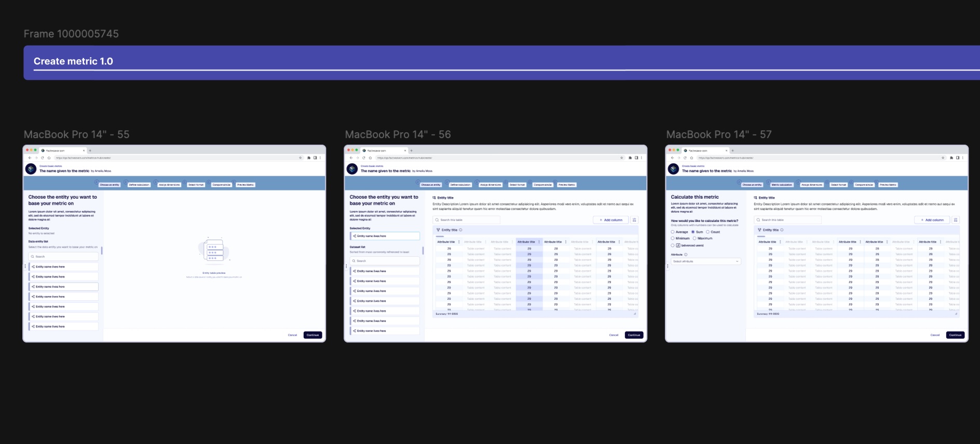Open new browser tab plus in frame 55
The height and width of the screenshot is (444, 980).
tap(90, 150)
